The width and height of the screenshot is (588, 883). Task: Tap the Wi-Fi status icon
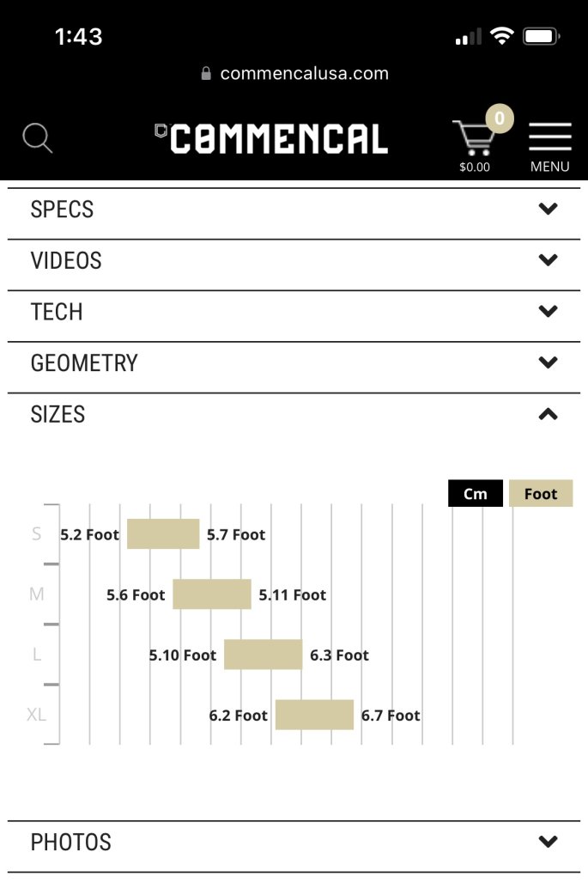click(x=501, y=36)
